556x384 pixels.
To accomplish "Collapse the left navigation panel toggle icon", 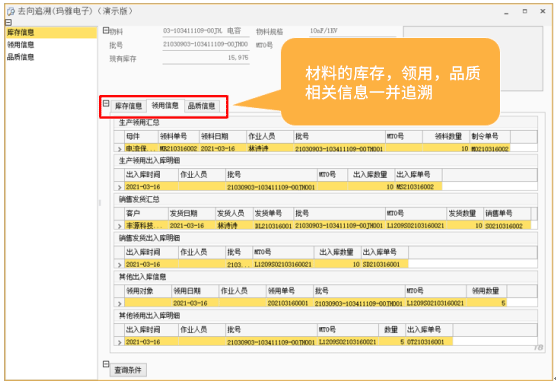I will click(9, 22).
